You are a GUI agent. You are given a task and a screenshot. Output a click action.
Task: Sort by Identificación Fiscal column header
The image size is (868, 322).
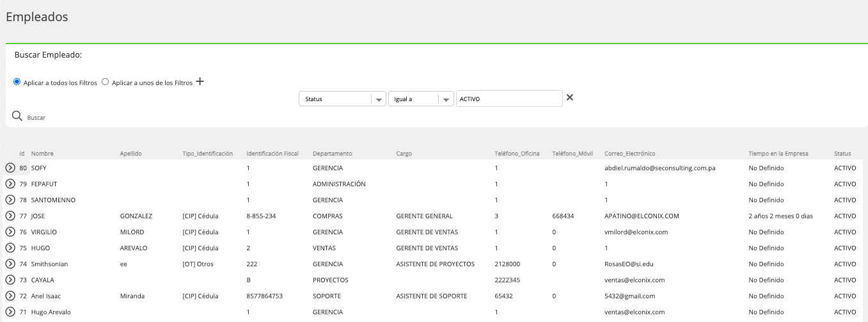click(x=272, y=154)
